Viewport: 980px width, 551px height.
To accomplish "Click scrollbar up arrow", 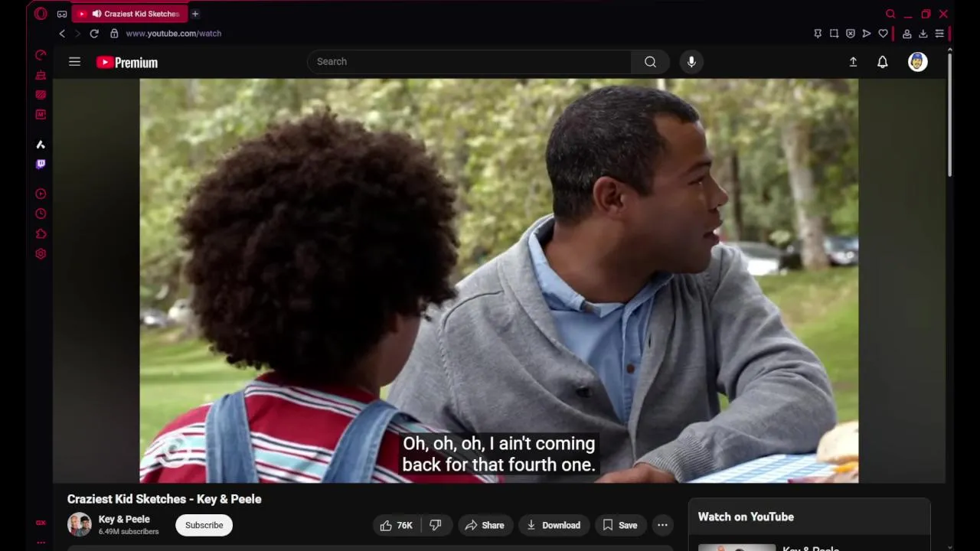I will (x=949, y=50).
